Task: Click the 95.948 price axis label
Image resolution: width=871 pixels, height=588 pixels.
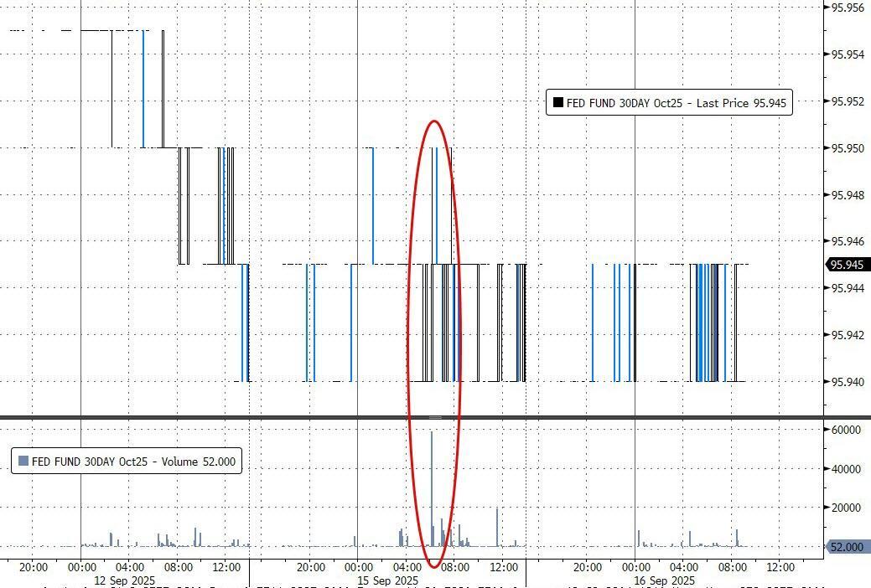Action: [847, 195]
